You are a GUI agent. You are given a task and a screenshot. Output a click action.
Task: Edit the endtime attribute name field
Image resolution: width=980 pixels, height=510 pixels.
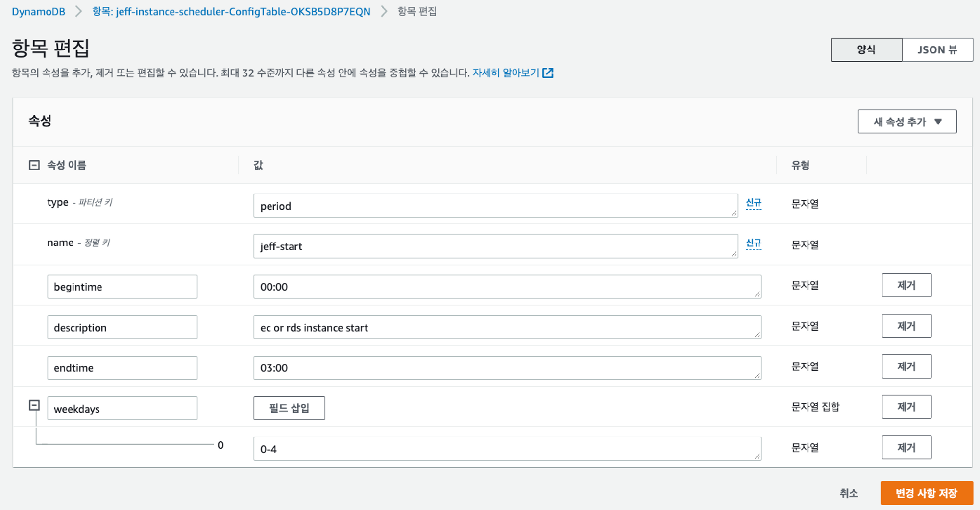[x=122, y=368]
